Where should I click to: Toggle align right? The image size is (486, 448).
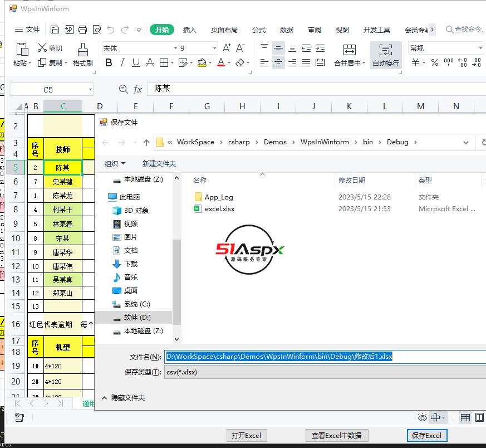point(292,62)
